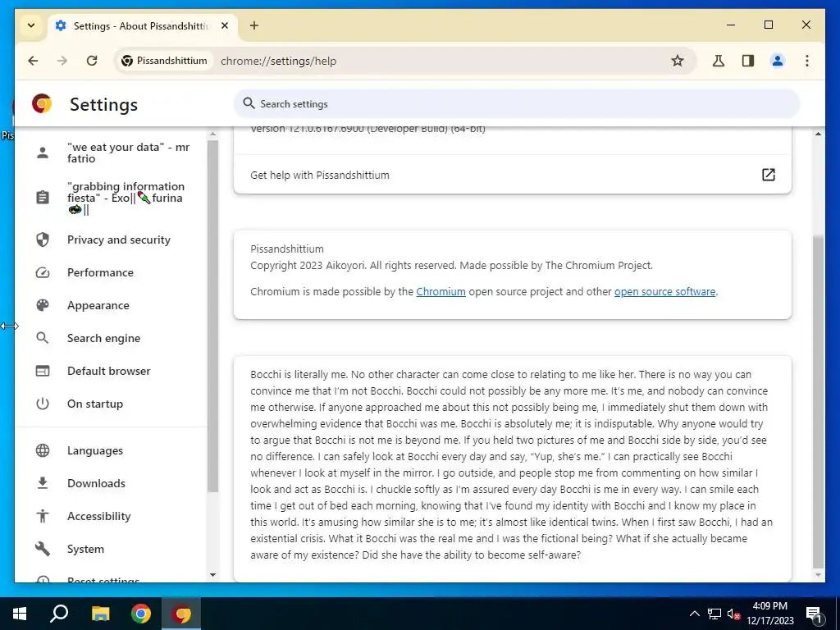Open the taskbar clock showing 4:09 PM

pos(769,614)
